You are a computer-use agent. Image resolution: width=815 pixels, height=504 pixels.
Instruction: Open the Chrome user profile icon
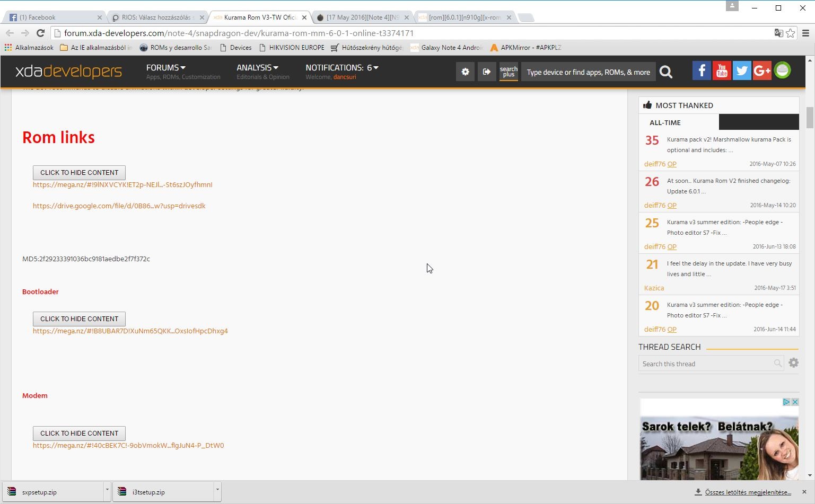(732, 6)
